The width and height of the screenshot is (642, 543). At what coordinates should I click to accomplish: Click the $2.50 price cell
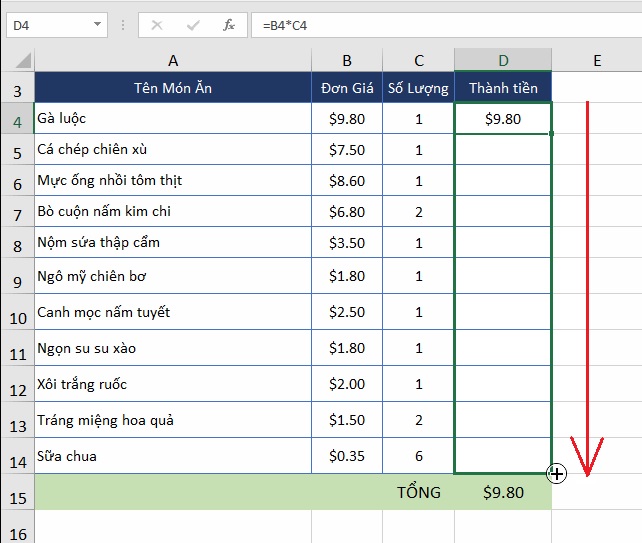point(347,312)
